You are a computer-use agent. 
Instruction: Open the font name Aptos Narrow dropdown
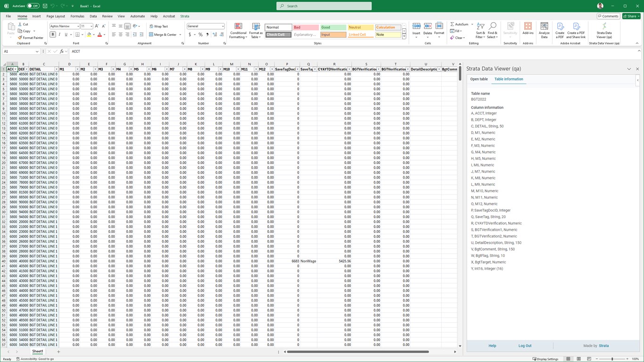78,26
